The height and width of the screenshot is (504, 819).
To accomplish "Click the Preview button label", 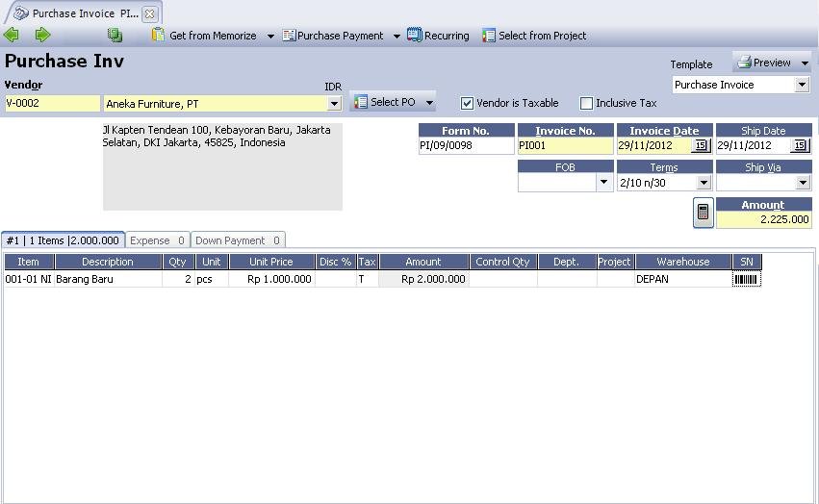I will [x=772, y=63].
